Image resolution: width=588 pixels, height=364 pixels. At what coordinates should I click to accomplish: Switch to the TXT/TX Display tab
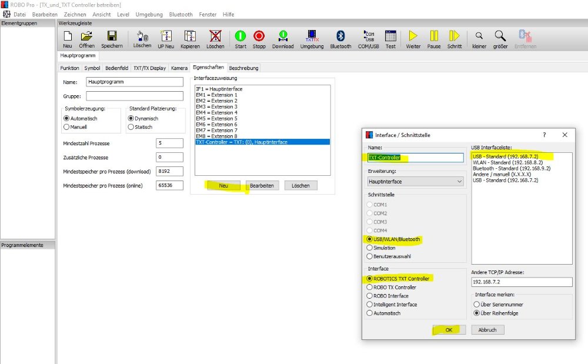click(149, 68)
